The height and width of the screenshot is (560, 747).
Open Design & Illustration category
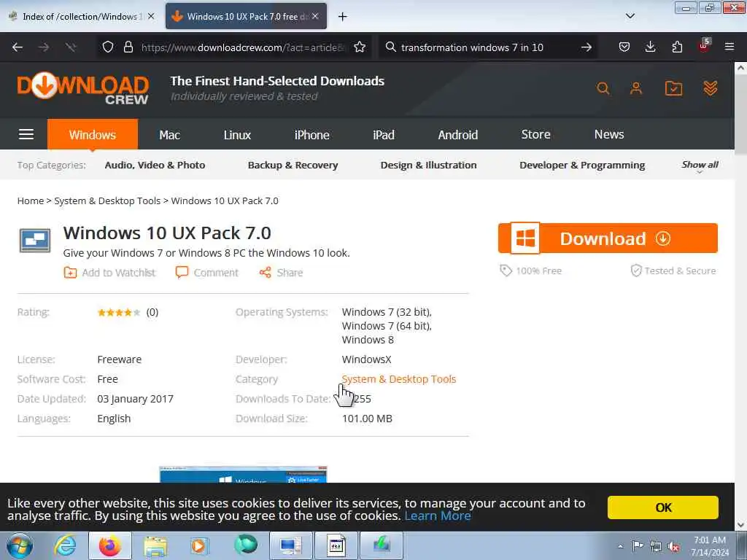[x=428, y=166]
